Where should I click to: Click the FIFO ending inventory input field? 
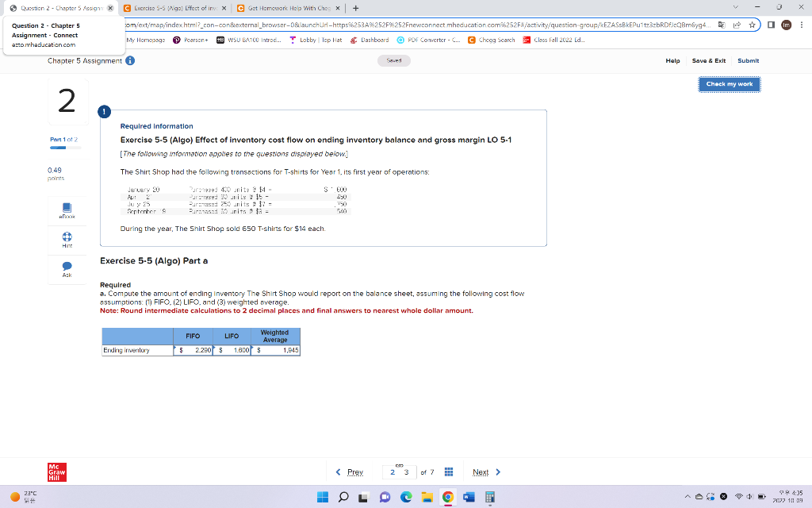pos(193,349)
